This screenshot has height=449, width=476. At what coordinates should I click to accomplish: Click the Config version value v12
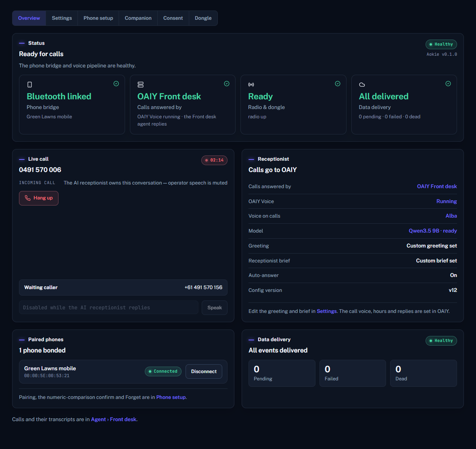coord(453,290)
